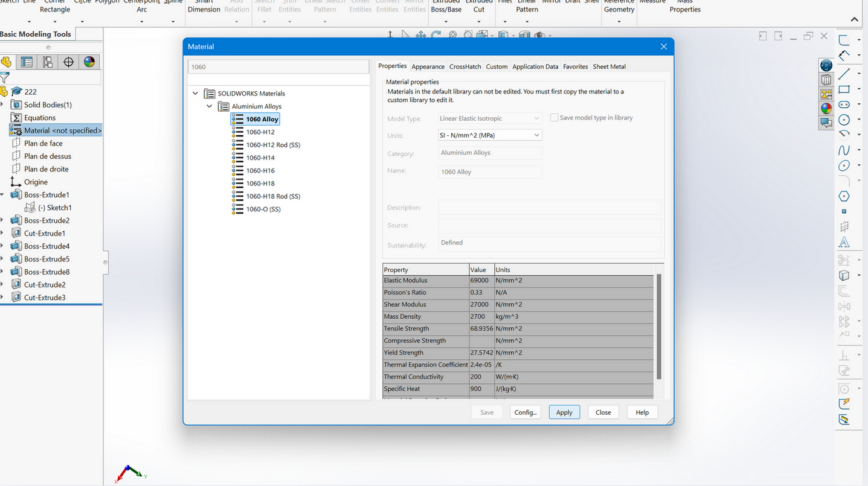Open the ConfigurationManager tab icon

click(x=48, y=62)
